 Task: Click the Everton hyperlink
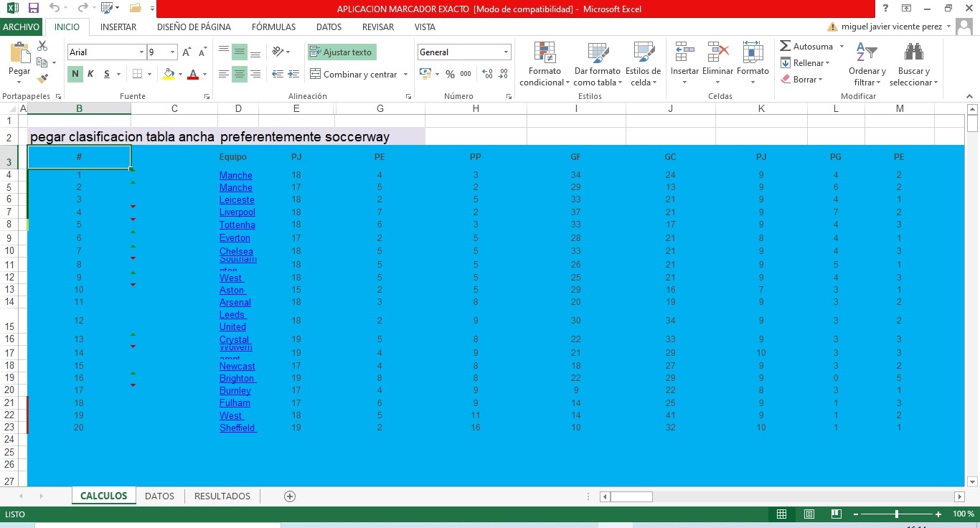[235, 238]
